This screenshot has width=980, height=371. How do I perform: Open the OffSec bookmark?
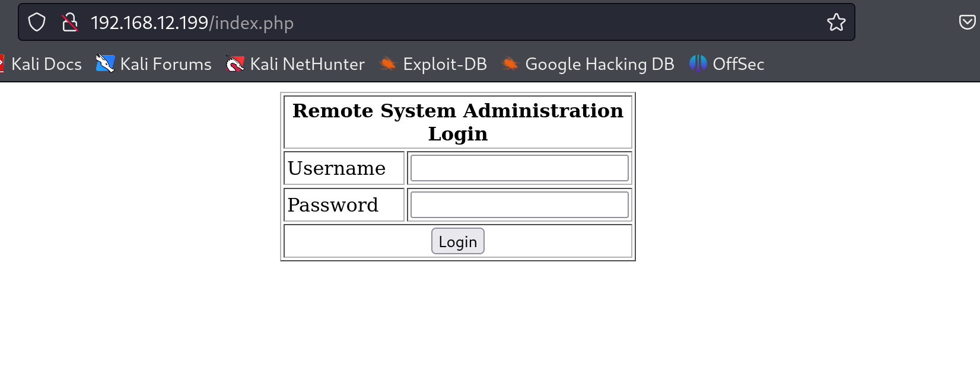click(727, 64)
